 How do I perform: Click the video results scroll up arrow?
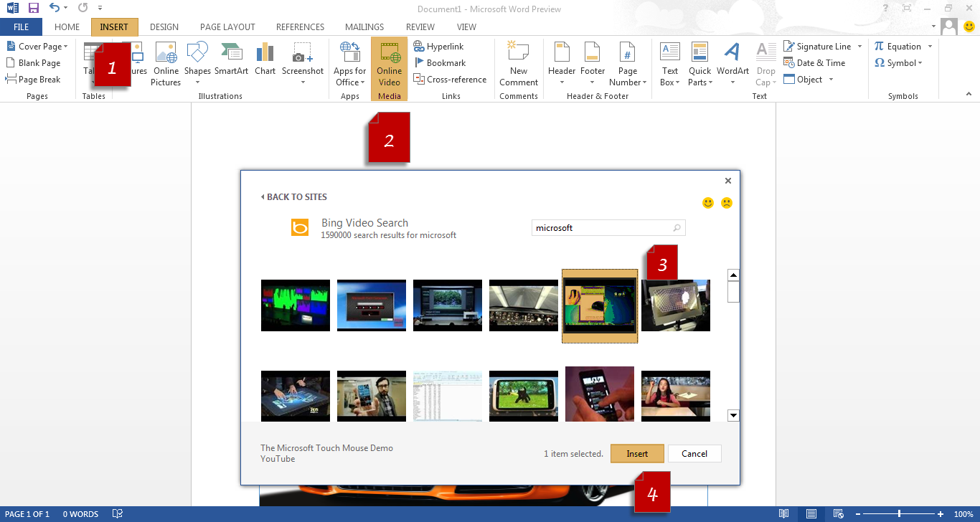click(x=733, y=275)
